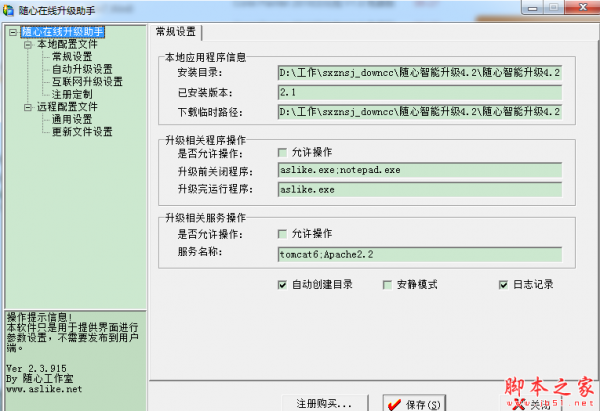Click the 服务名称 field
The width and height of the screenshot is (600, 411).
tap(420, 255)
